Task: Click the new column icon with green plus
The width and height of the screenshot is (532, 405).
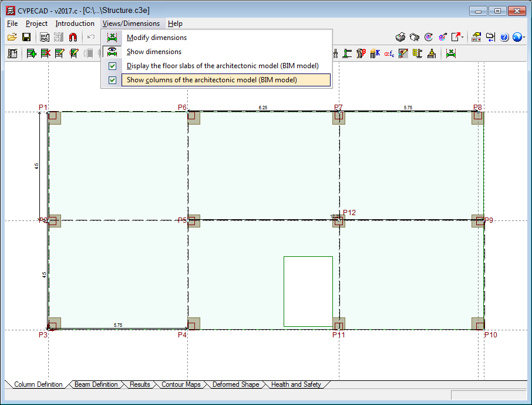Action: coord(31,53)
